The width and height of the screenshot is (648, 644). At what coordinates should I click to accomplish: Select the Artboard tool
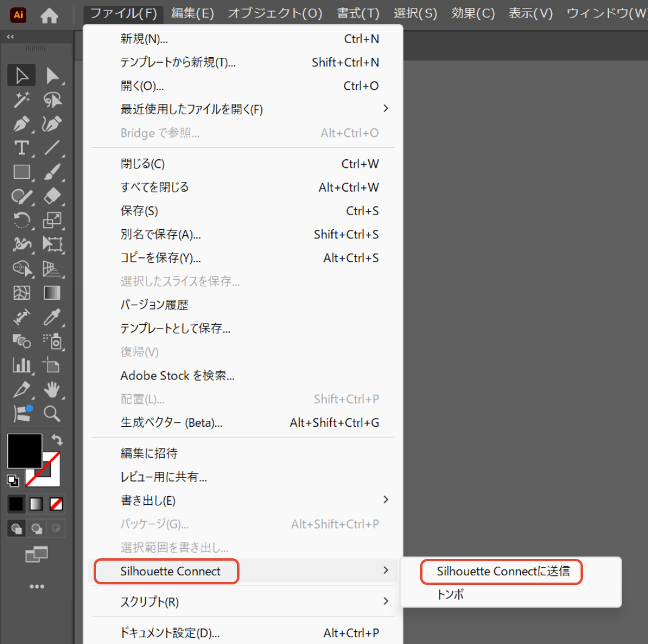pos(52,365)
